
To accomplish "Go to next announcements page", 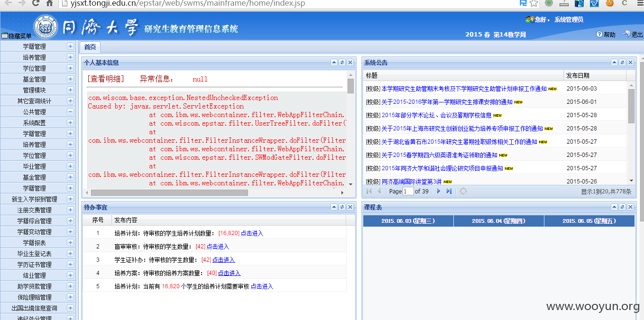I will tap(439, 191).
